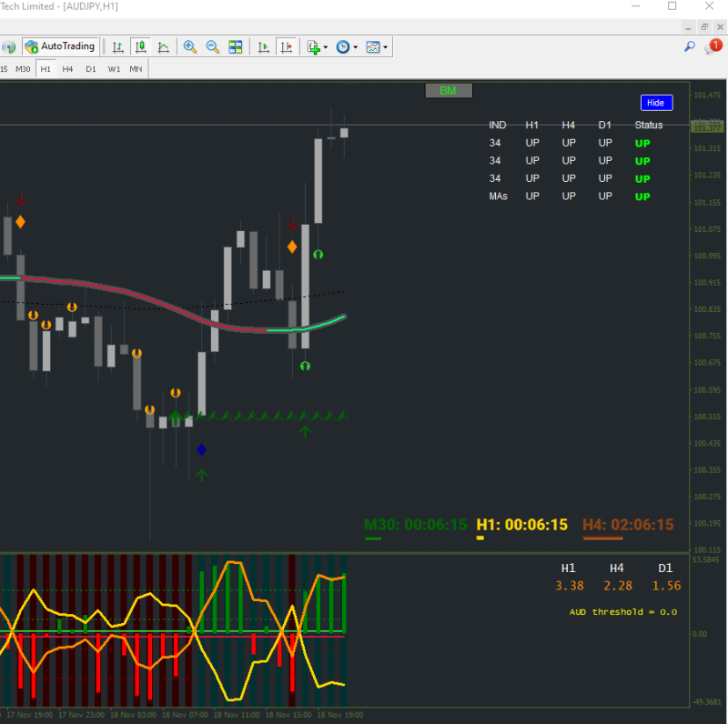Minimize the inner chart window

click(x=689, y=27)
